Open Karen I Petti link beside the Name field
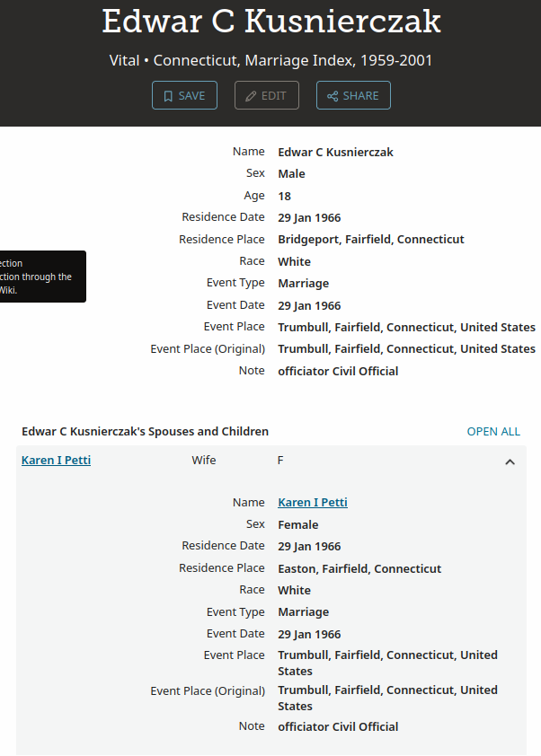The height and width of the screenshot is (756, 541). (313, 503)
